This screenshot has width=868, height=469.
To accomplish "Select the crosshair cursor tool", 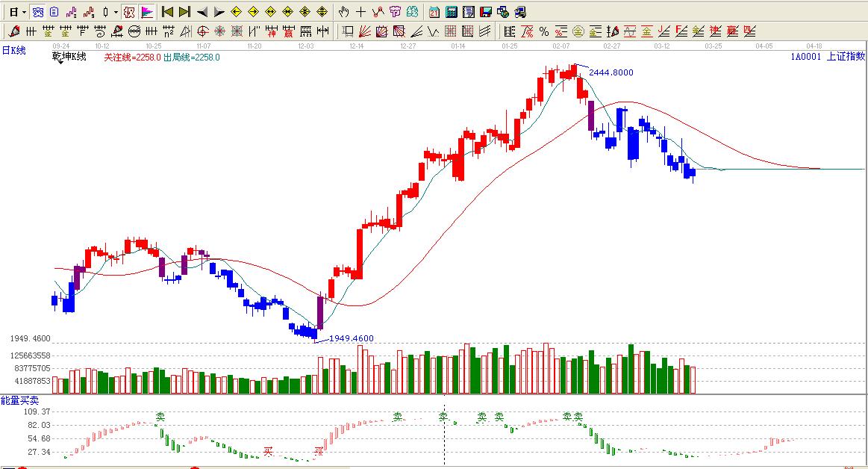I will [x=360, y=12].
